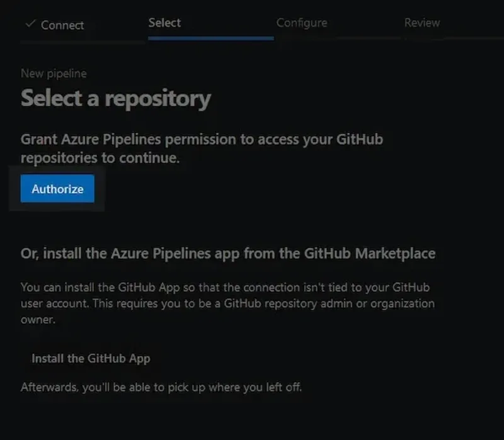This screenshot has width=504, height=440.
Task: Click the GitHub Marketplace heading text
Action: [x=229, y=253]
